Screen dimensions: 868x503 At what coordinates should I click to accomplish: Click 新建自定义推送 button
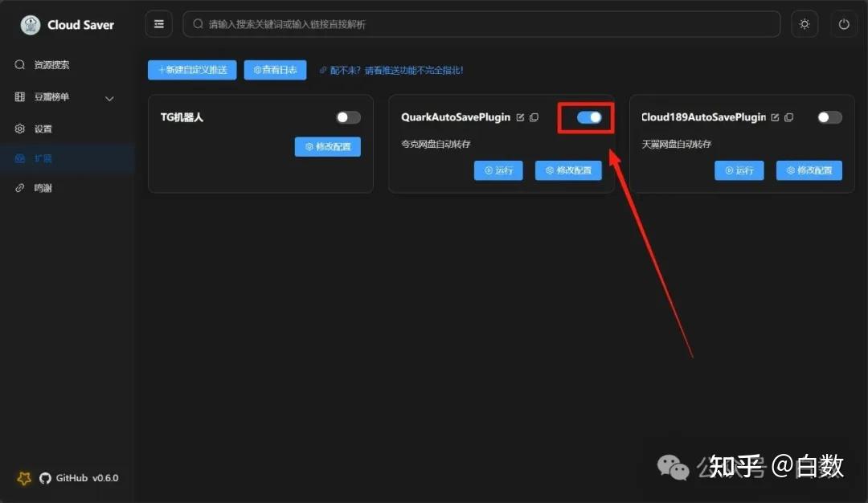coord(191,70)
